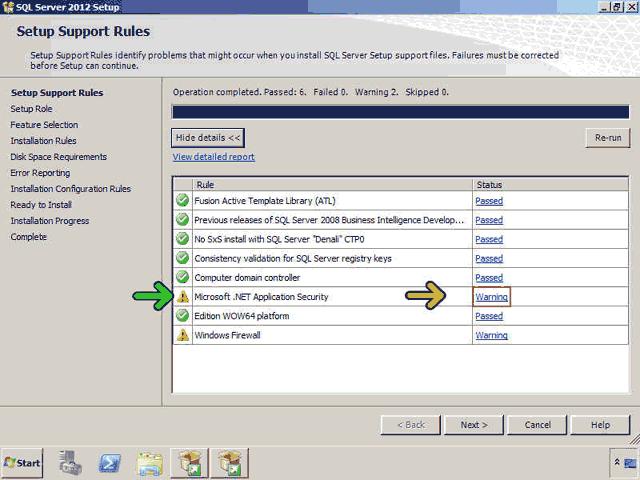Open Passed link for Computer domain controller

click(x=489, y=278)
